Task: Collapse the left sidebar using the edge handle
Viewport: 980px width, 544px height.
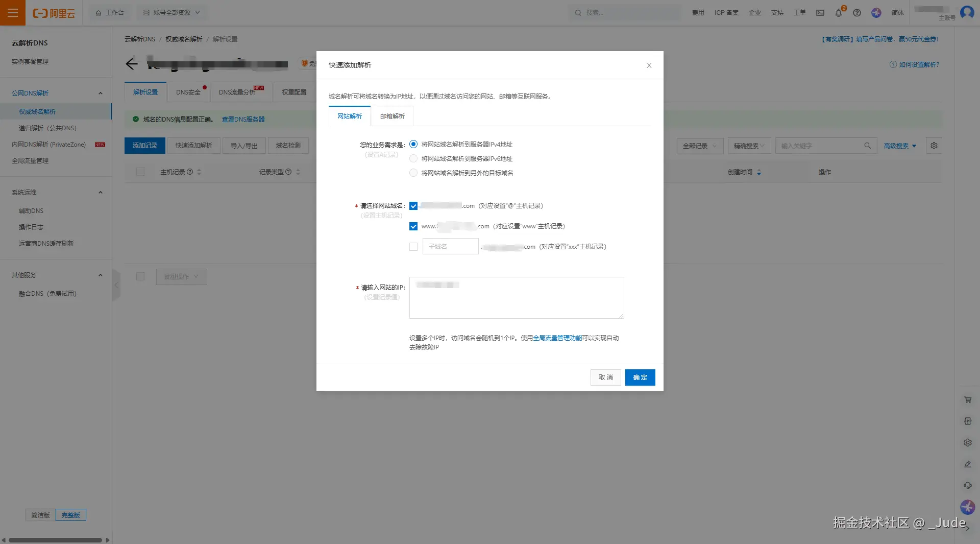Action: pyautogui.click(x=116, y=285)
